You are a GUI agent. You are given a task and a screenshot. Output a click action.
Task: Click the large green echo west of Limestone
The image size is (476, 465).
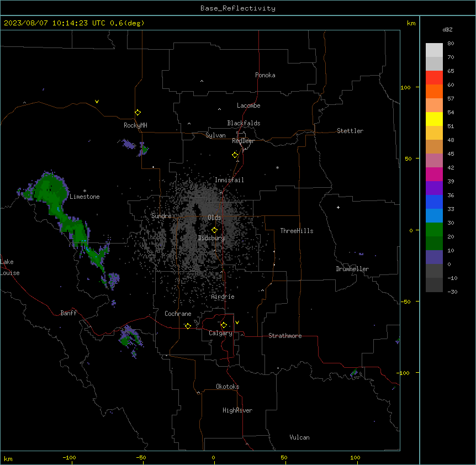(50, 190)
